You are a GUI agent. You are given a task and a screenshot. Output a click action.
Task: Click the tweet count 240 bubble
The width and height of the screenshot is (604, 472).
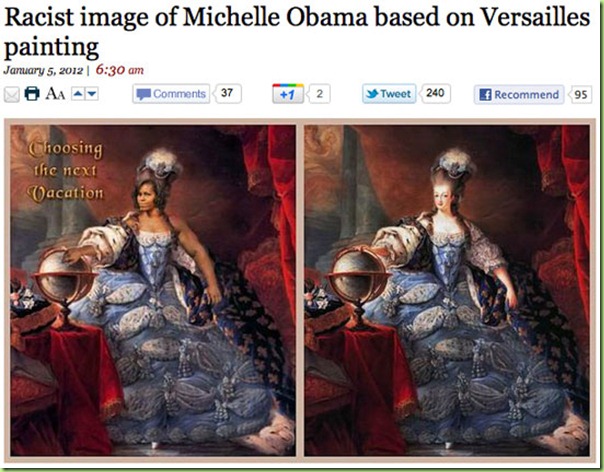[x=435, y=93]
